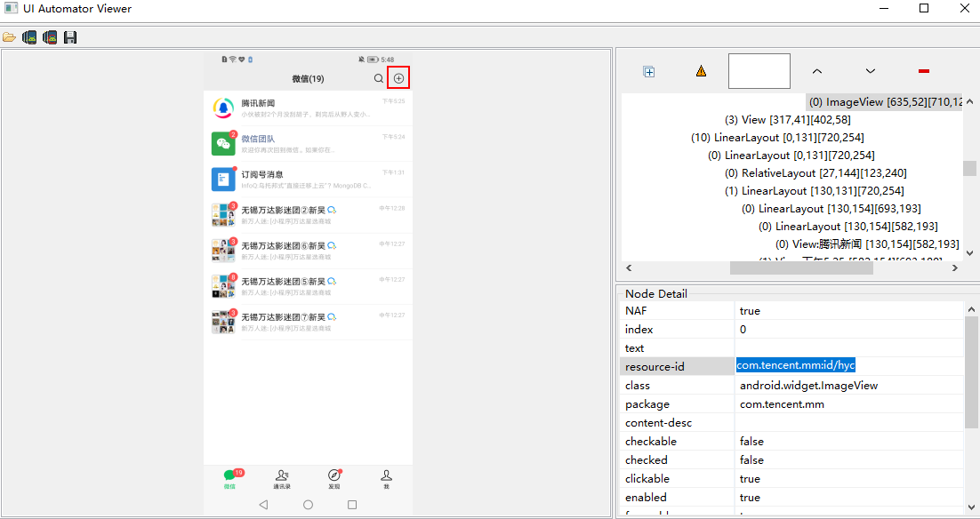
Task: Click the Node Detail scroll-up arrow
Action: click(970, 309)
